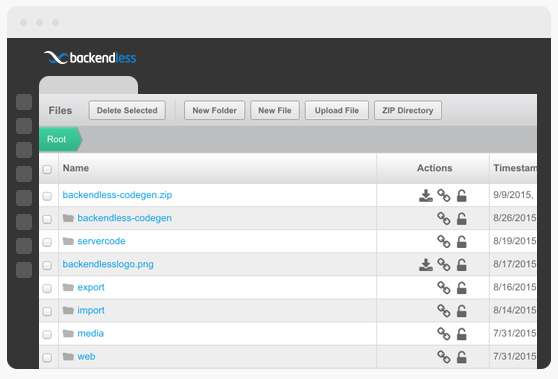558x379 pixels.
Task: Click lock icon in import row
Action: 462,311
